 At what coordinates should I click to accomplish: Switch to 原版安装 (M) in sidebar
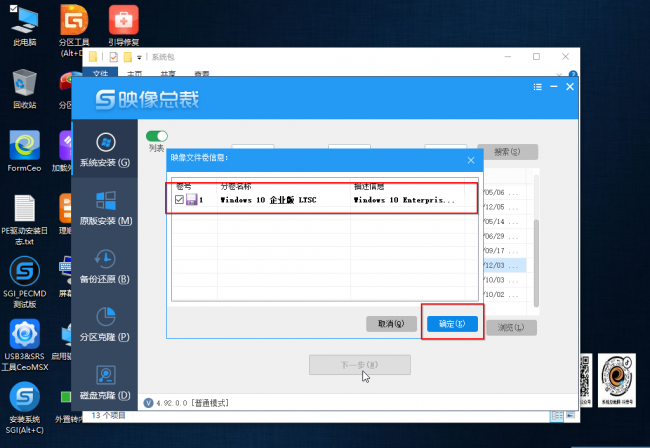[105, 208]
